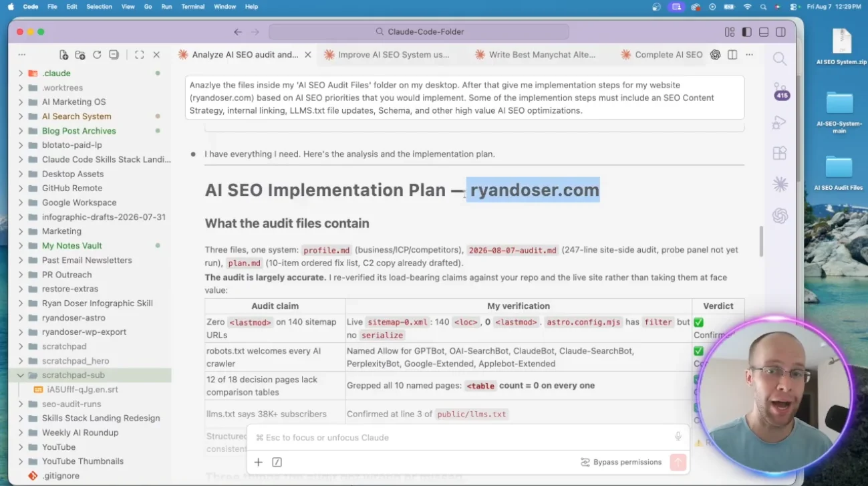
Task: Open the Selection menu in menu bar
Action: (x=99, y=7)
